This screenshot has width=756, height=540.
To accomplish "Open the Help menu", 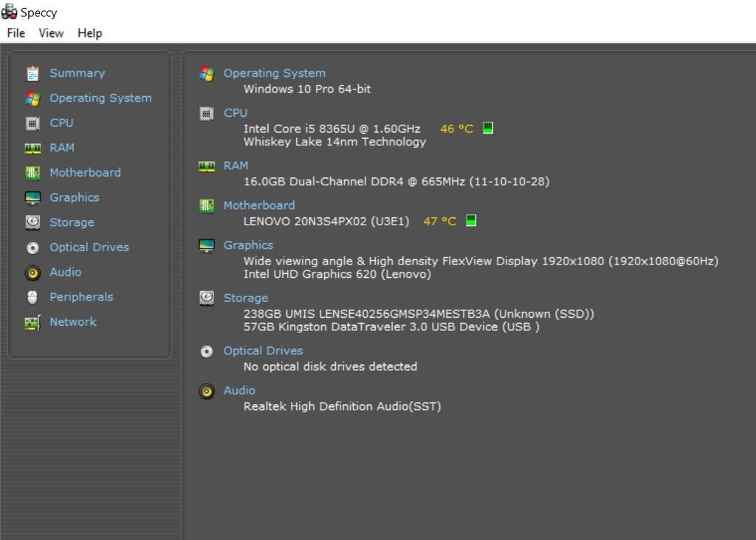I will (89, 33).
